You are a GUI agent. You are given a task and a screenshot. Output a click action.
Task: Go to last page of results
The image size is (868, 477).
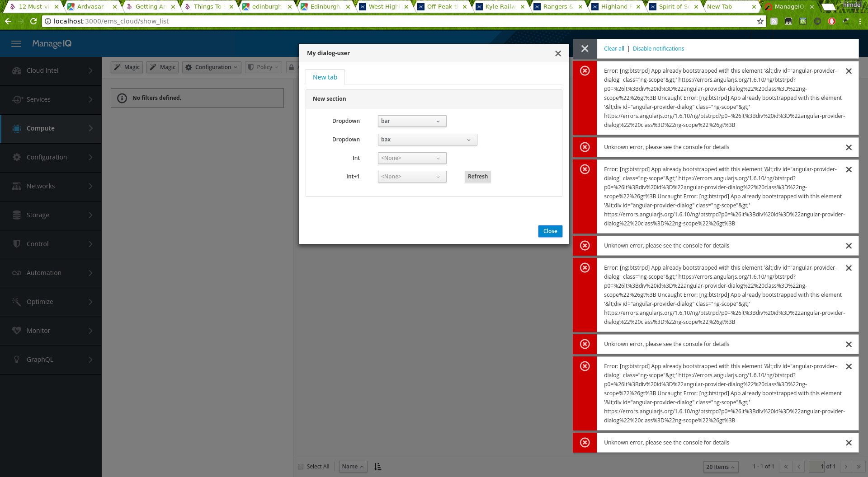pyautogui.click(x=859, y=467)
